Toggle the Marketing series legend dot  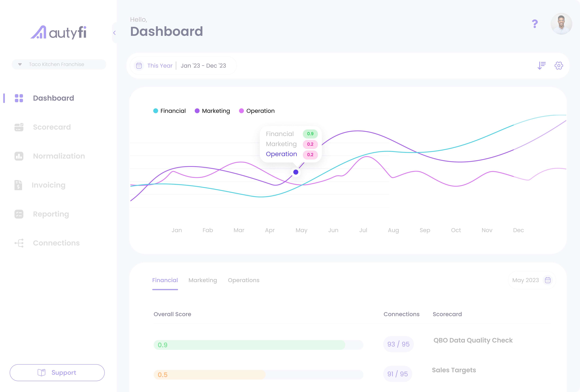(197, 111)
